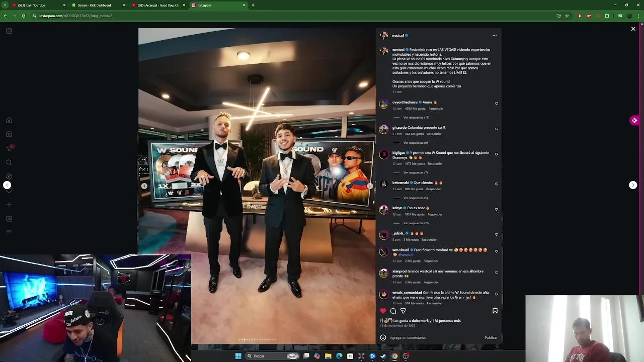Close the Kick Dashboard tab
This screenshot has width=644, height=362.
pos(124,5)
